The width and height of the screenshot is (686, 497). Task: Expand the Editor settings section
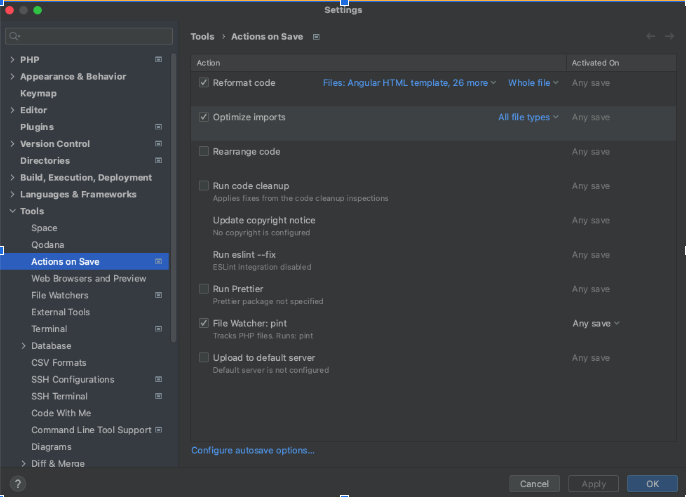point(12,110)
